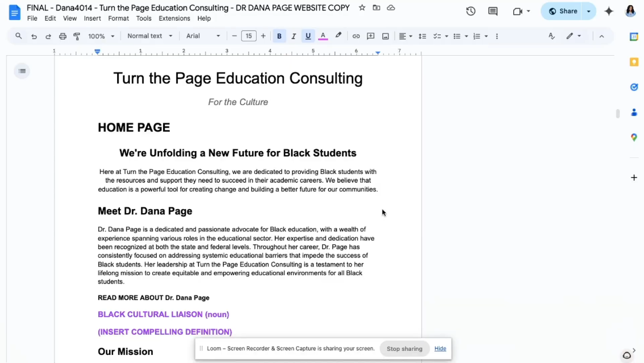Hide the Loom sharing bar
This screenshot has width=644, height=363.
point(440,349)
